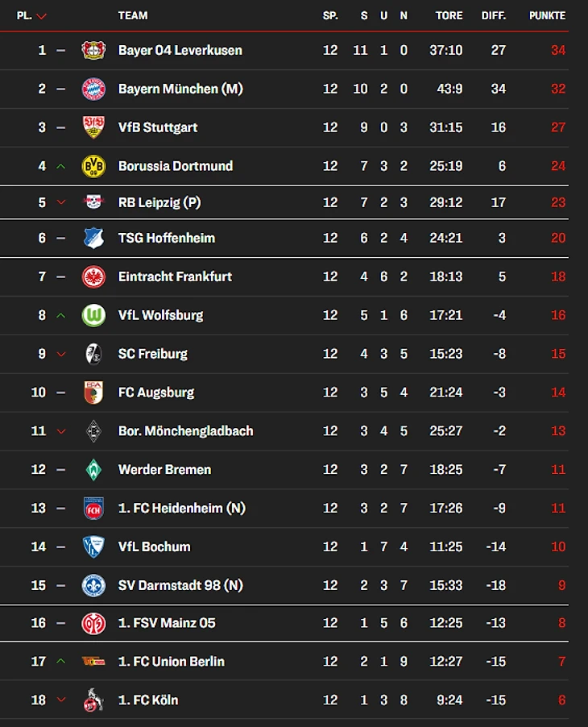This screenshot has height=727, width=588.
Task: Click the Eintracht Frankfurt eagle logo
Action: [x=94, y=276]
